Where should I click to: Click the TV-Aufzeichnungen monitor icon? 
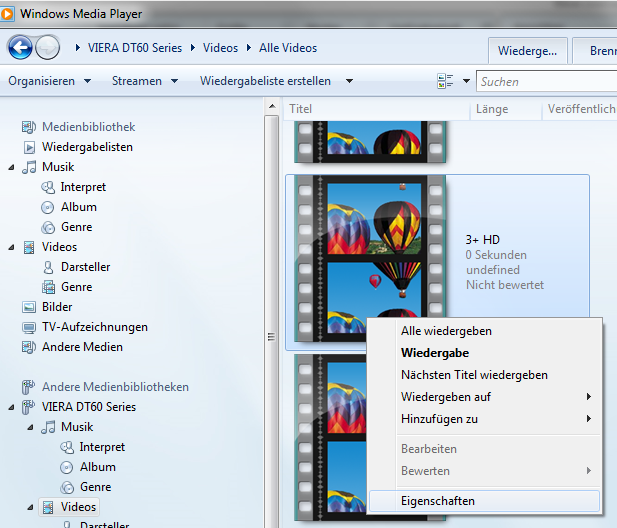(x=29, y=327)
